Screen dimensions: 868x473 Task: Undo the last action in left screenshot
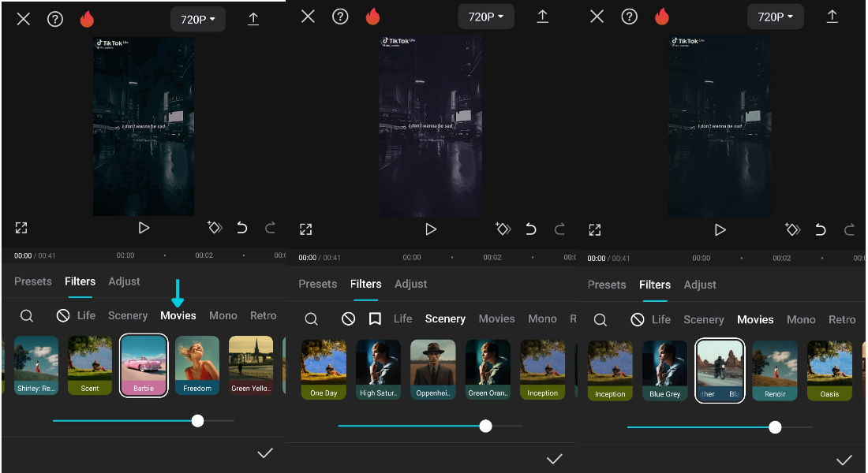(x=242, y=227)
